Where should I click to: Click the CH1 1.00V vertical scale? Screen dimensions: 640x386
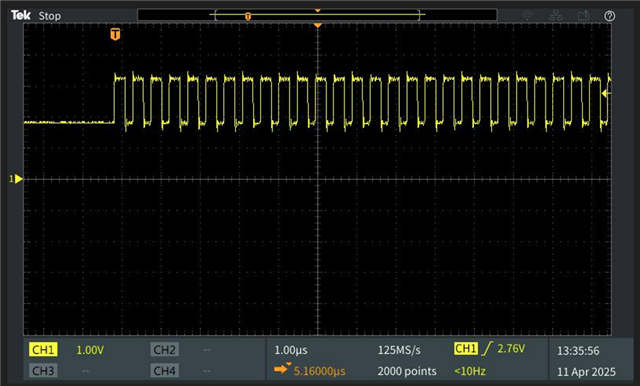click(90, 350)
